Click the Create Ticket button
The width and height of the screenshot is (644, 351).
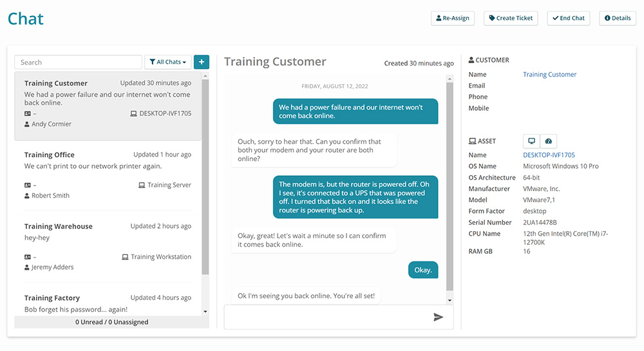[511, 18]
